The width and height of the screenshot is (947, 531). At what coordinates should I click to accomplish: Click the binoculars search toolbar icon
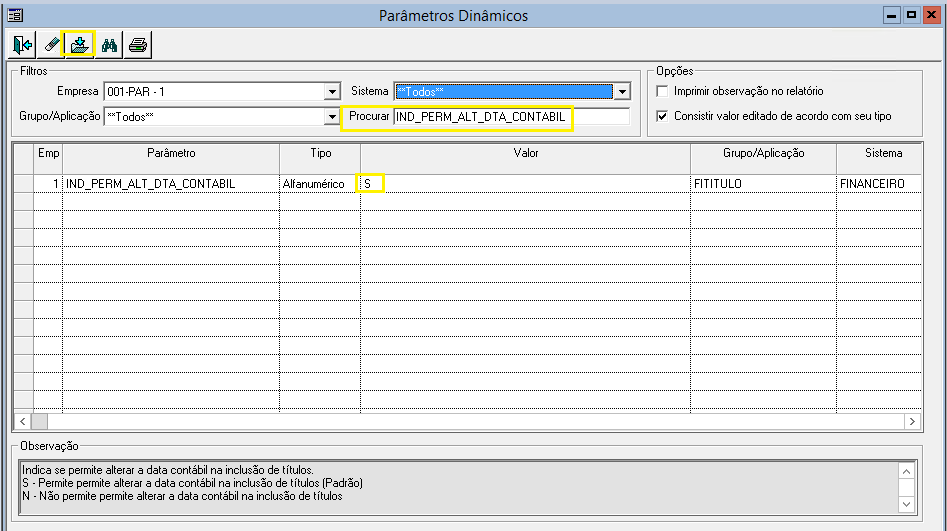[x=109, y=45]
